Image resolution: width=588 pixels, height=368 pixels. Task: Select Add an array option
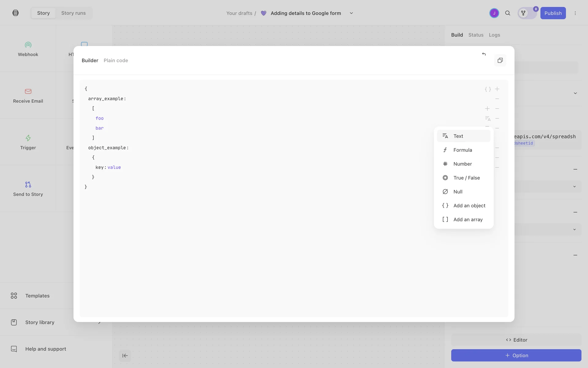pos(468,220)
